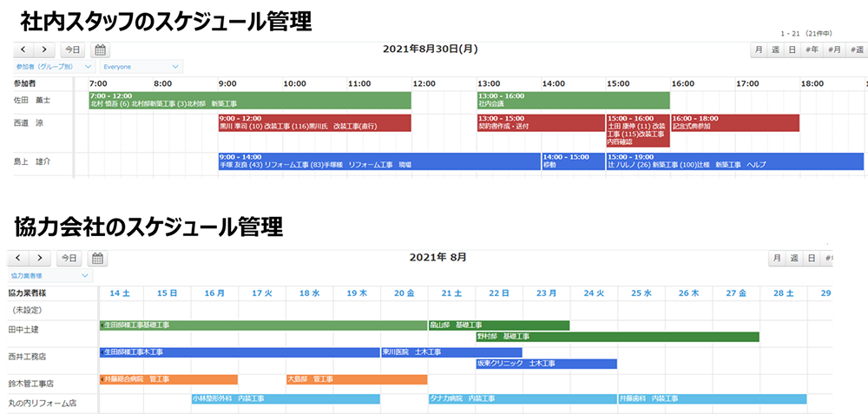Open the green 13:00 - 16:00 社内会議 event
This screenshot has width=868, height=414.
(573, 100)
